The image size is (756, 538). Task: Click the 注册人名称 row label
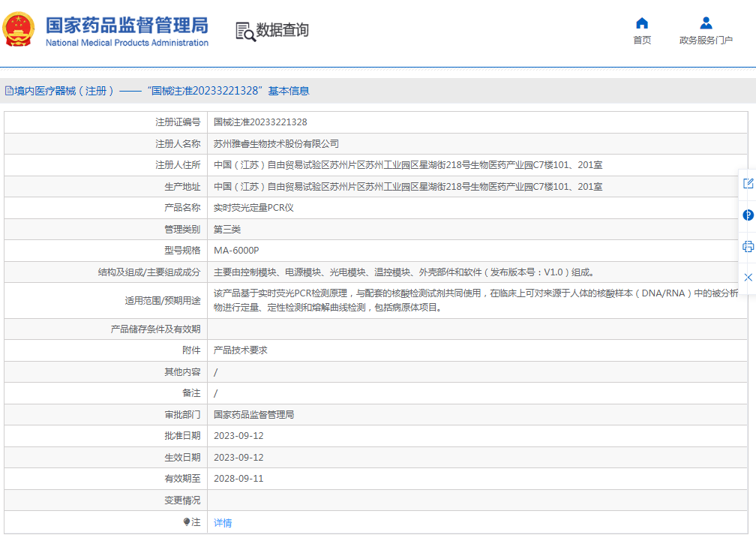point(178,144)
